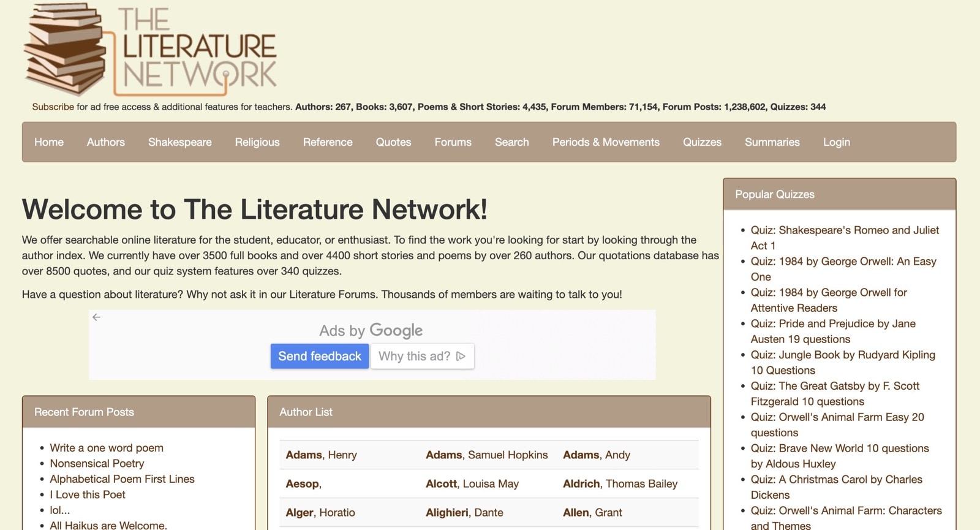980x530 pixels.
Task: Open the Quizzes navigation item
Action: click(702, 142)
